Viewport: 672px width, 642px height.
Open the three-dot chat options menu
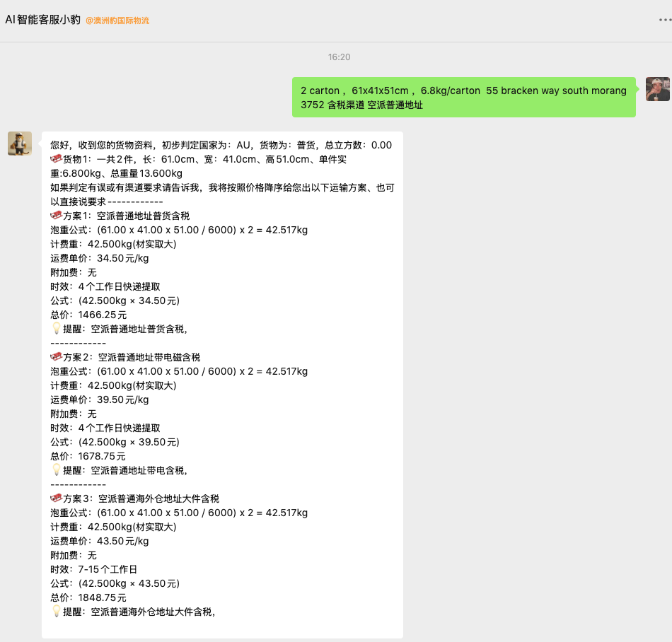pos(664,20)
